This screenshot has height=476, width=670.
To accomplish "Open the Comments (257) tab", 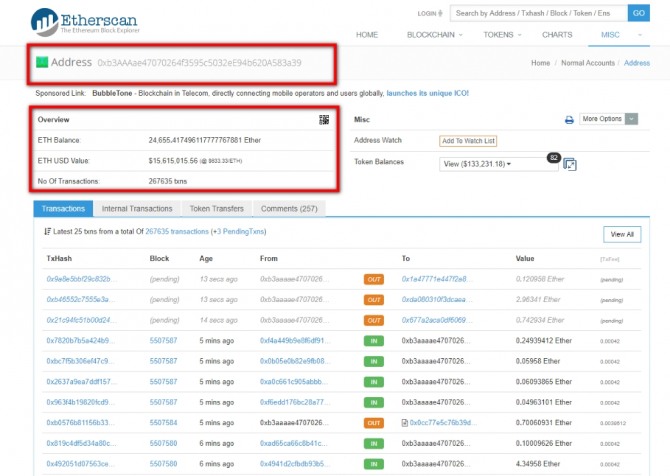I will pyautogui.click(x=289, y=208).
